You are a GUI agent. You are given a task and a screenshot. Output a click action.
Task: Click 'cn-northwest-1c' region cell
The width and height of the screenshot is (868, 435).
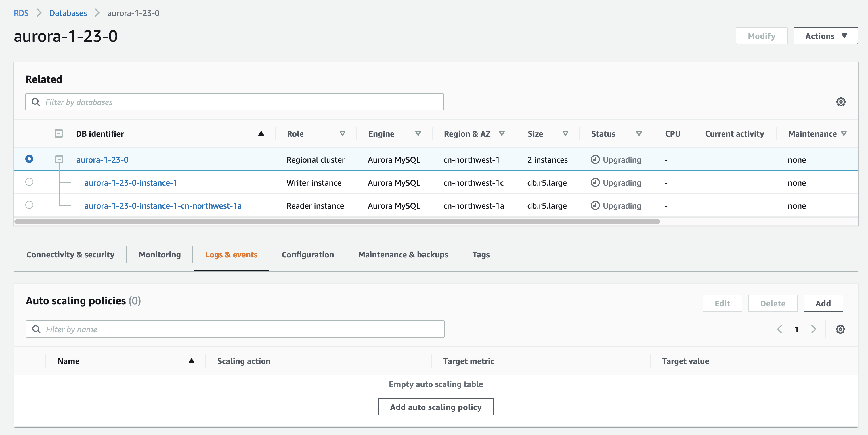pyautogui.click(x=473, y=182)
